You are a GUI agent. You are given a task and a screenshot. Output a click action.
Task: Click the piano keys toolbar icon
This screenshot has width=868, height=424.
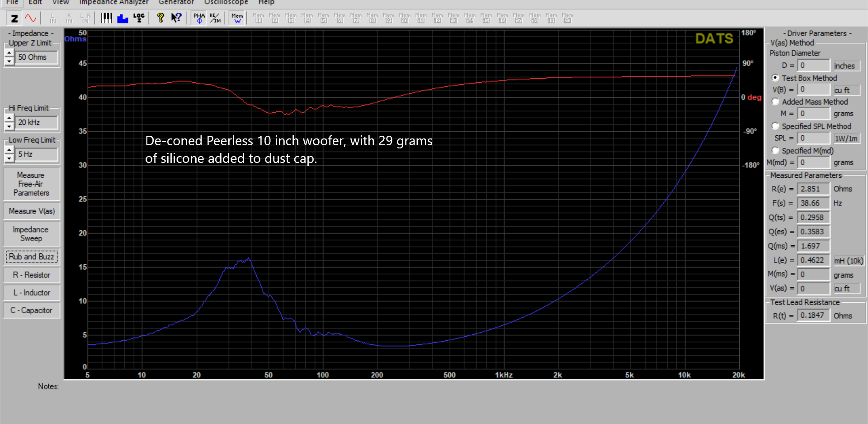[106, 19]
